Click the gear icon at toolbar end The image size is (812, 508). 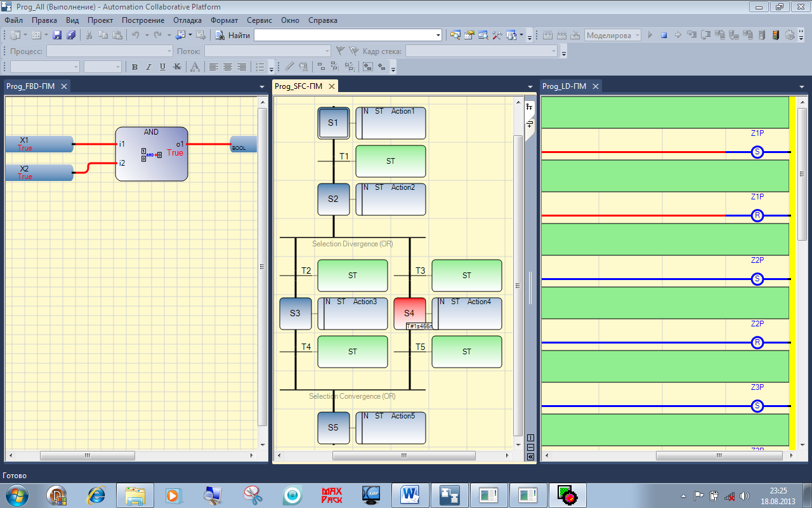[790, 36]
